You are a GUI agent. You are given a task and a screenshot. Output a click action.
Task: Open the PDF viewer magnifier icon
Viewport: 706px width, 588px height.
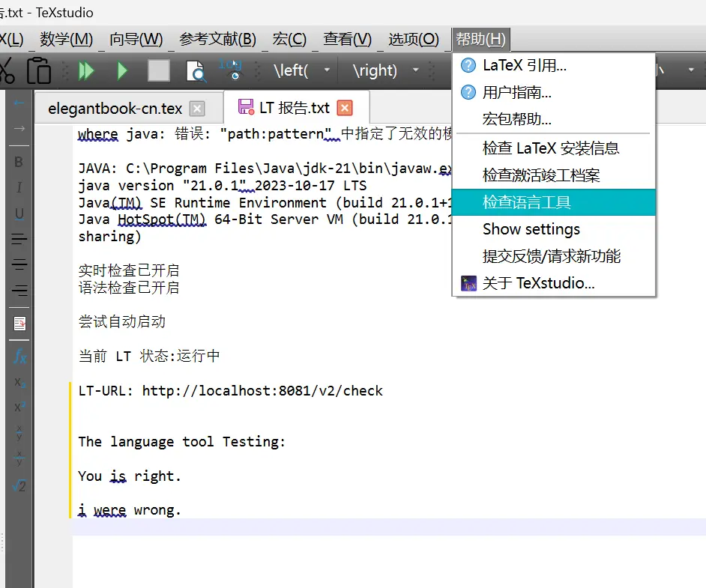click(x=195, y=71)
